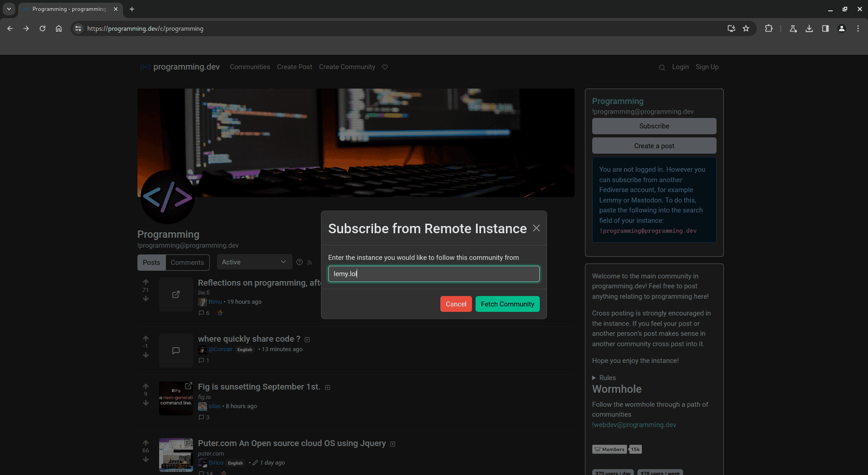The height and width of the screenshot is (475, 868).
Task: Bookmark this page with the star
Action: 746,28
